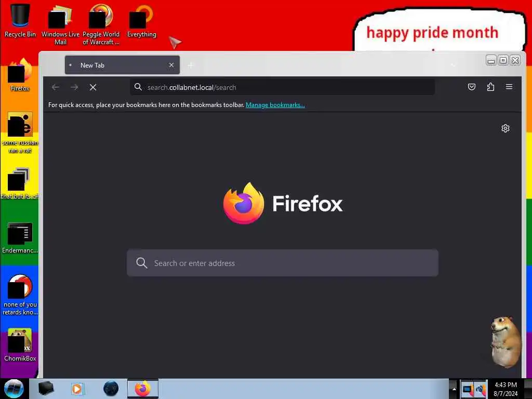Image resolution: width=532 pixels, height=399 pixels.
Task: Click the magnifier icon in address bar
Action: tap(138, 87)
